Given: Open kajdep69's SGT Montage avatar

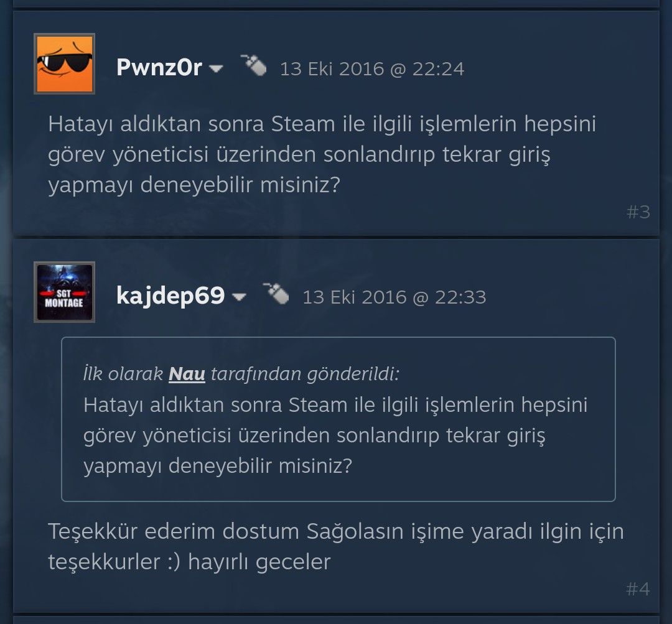Looking at the screenshot, I should pos(64,292).
